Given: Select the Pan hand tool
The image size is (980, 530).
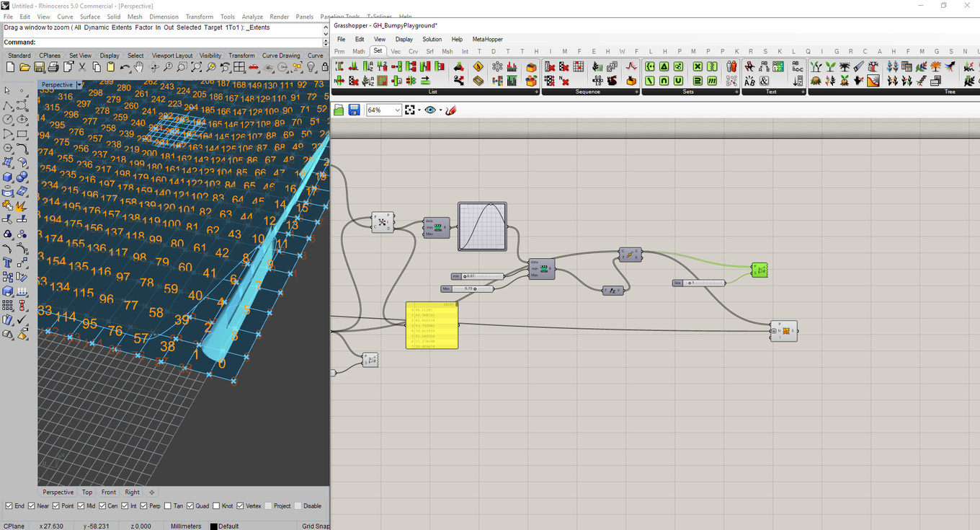Looking at the screenshot, I should [139, 67].
